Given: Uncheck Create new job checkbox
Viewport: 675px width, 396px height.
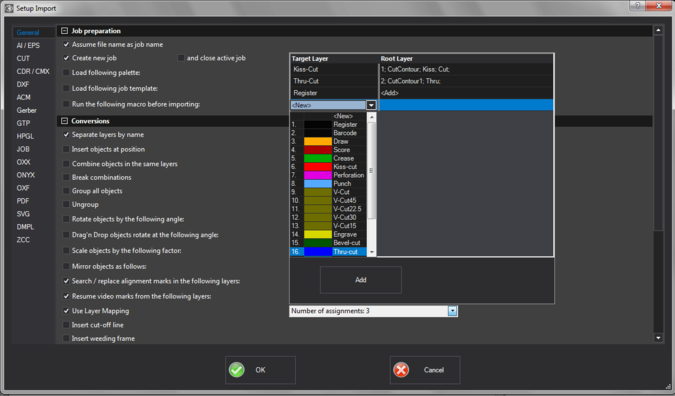Looking at the screenshot, I should pos(66,58).
